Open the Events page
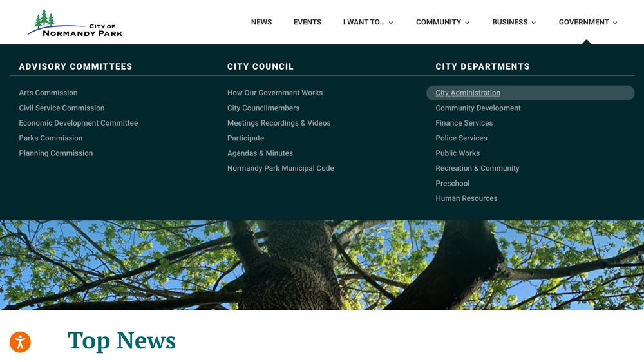 click(x=307, y=22)
